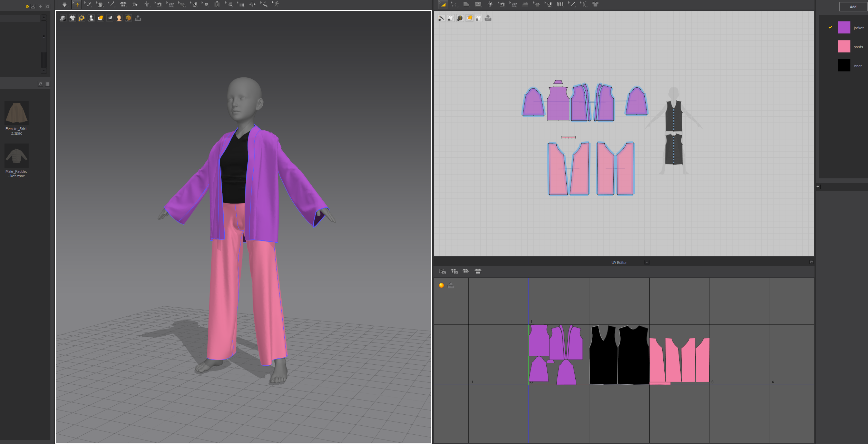Screen dimensions: 868x444
Task: Click the black inner fabric swatch
Action: [x=844, y=66]
